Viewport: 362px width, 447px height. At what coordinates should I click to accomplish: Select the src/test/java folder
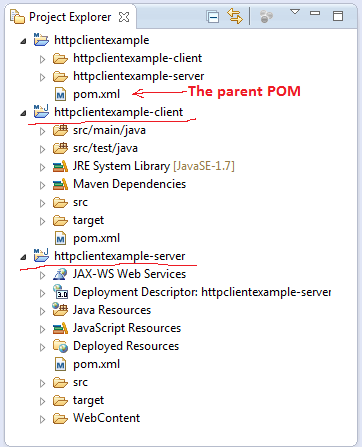[x=105, y=148]
